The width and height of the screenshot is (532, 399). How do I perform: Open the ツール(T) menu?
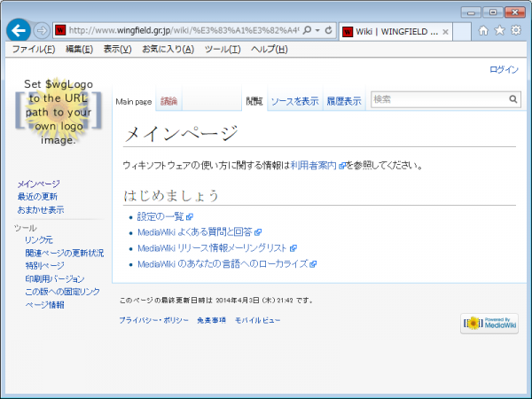222,49
